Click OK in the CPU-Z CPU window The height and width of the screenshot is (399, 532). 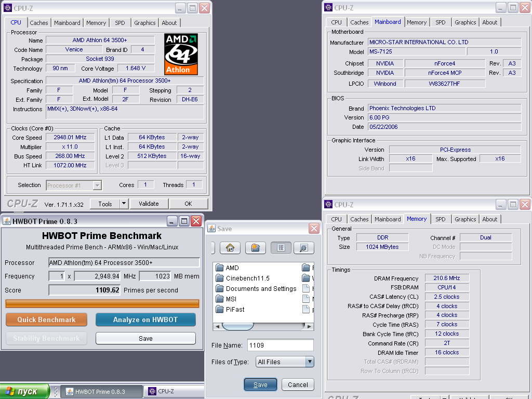188,204
